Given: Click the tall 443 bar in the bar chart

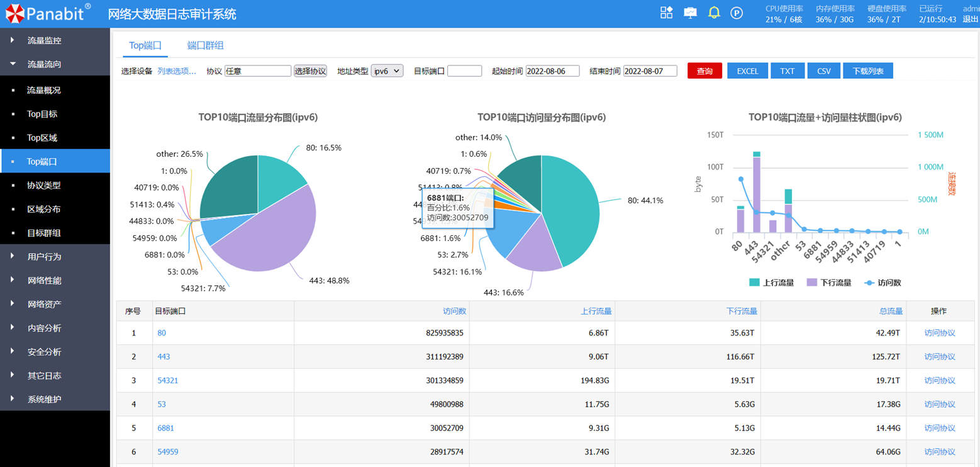Looking at the screenshot, I should (757, 194).
